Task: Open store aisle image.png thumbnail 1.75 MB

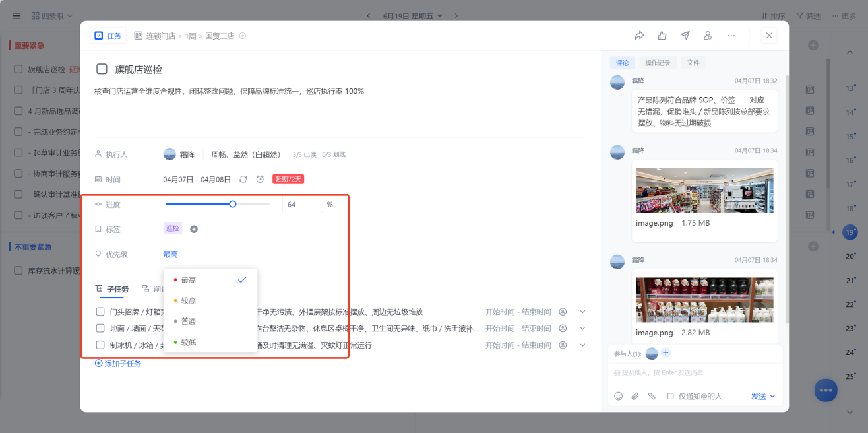Action: pos(704,190)
